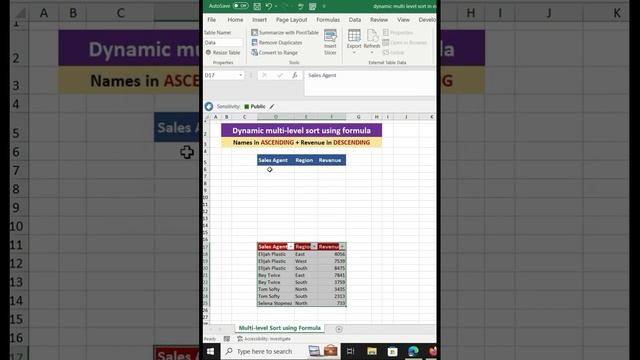The width and height of the screenshot is (640, 360).
Task: Open the Windows Start menu
Action: (x=211, y=351)
